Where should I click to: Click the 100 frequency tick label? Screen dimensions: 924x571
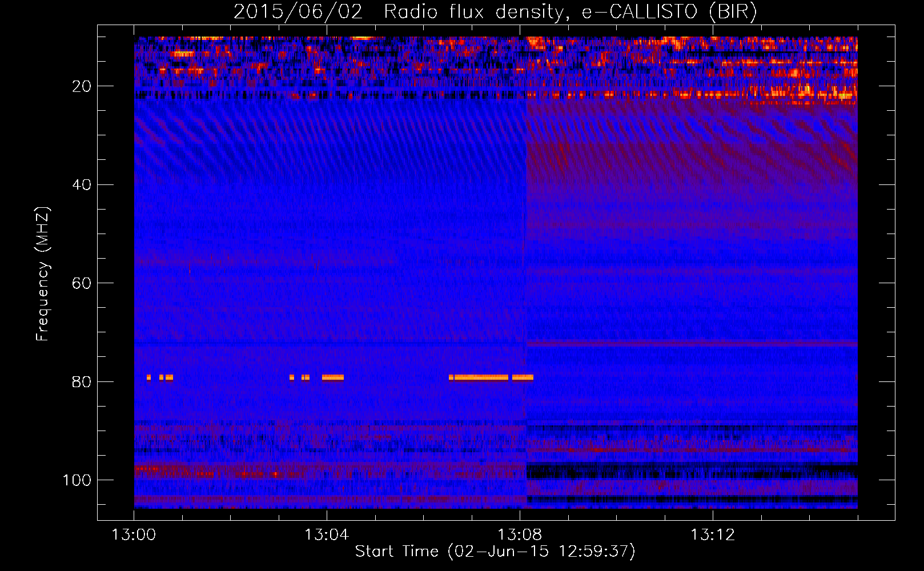[x=77, y=480]
